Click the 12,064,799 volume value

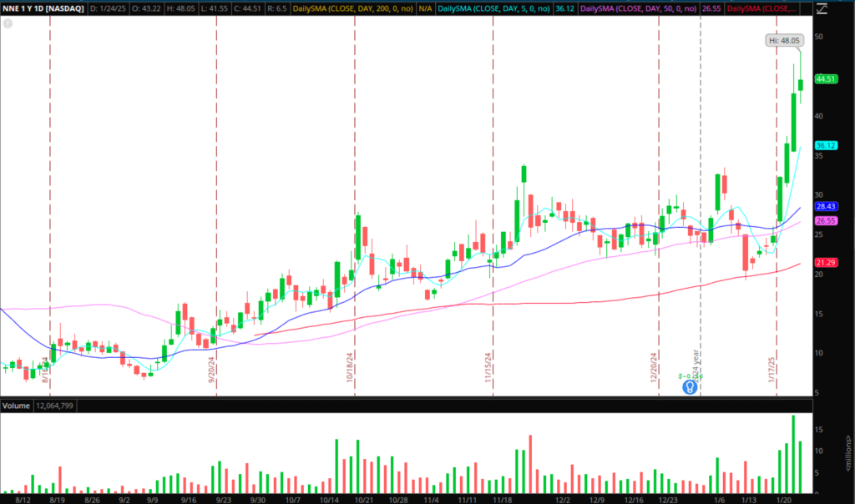tap(54, 406)
